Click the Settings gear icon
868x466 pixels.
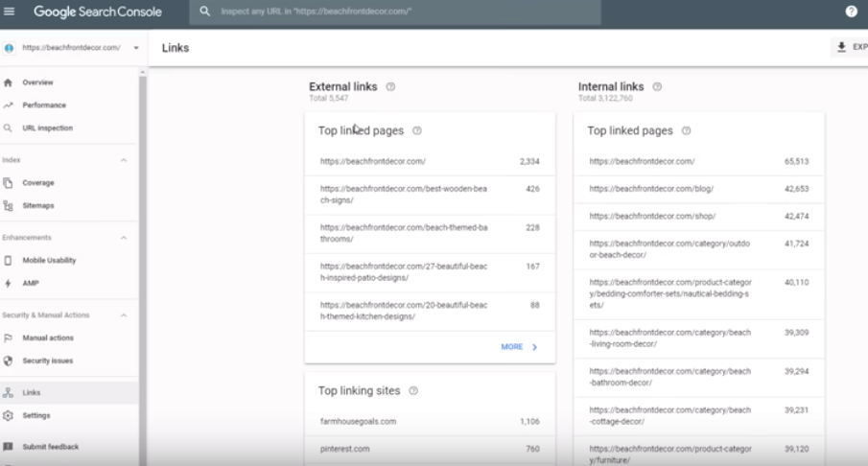pos(8,415)
